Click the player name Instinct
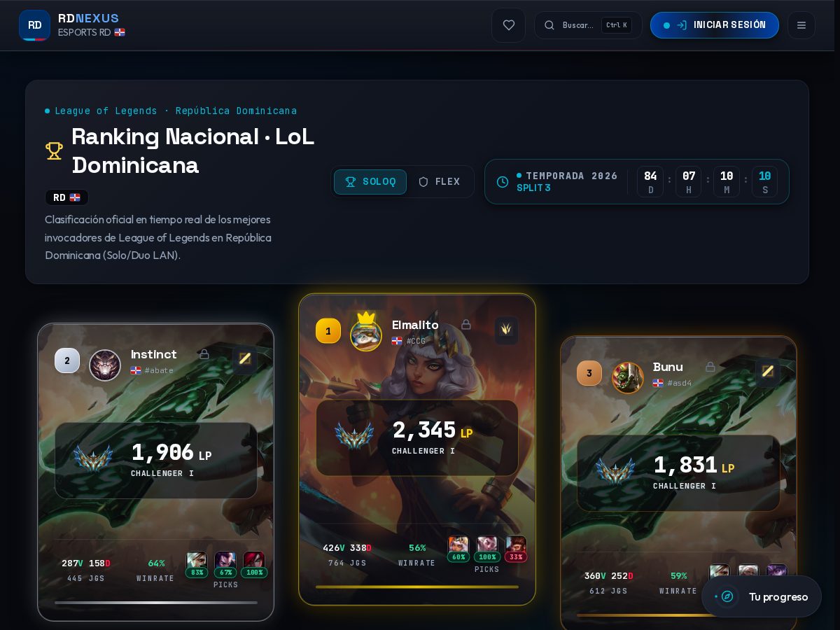The height and width of the screenshot is (630, 840). 154,354
